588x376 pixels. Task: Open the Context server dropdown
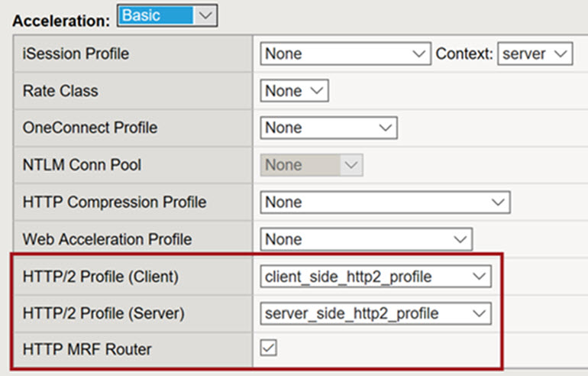click(535, 54)
